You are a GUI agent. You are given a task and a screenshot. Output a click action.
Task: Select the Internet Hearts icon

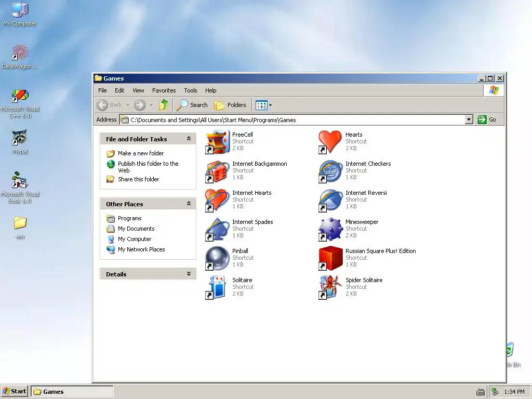click(x=218, y=200)
